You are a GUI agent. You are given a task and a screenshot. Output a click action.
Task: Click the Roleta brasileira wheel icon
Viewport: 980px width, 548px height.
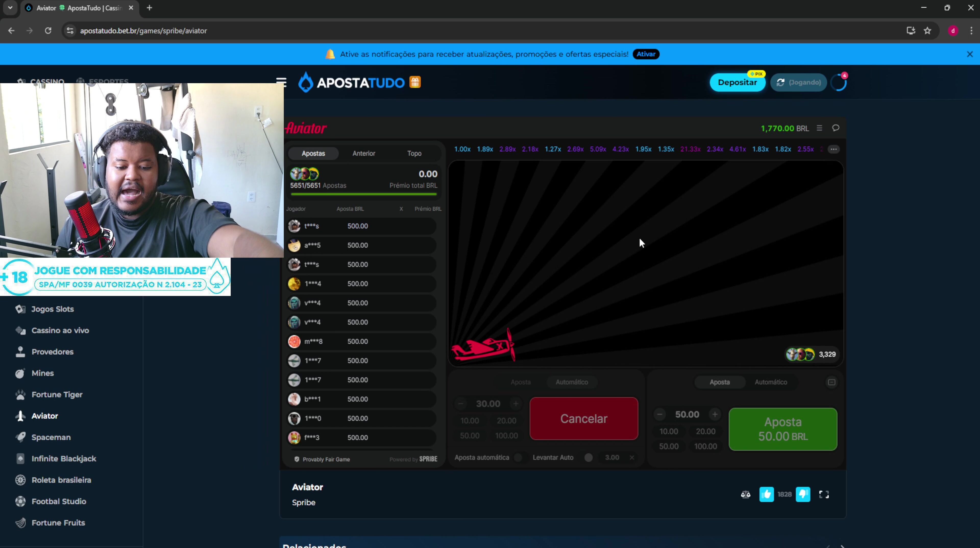pyautogui.click(x=20, y=480)
